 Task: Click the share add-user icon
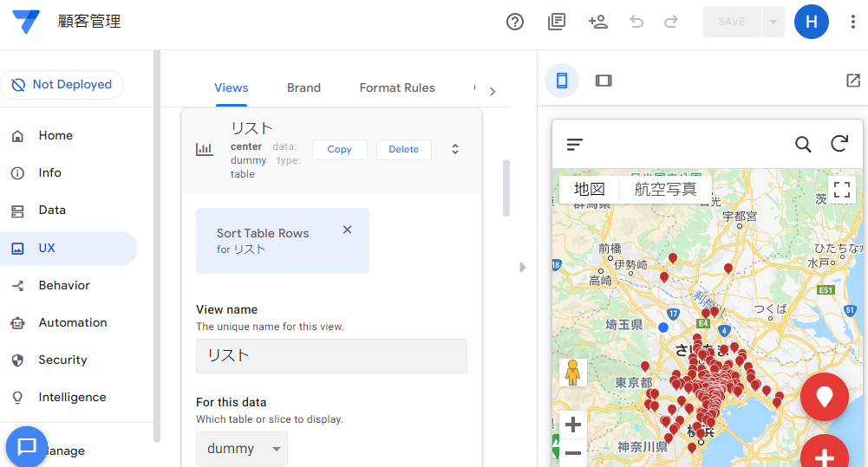pos(597,22)
